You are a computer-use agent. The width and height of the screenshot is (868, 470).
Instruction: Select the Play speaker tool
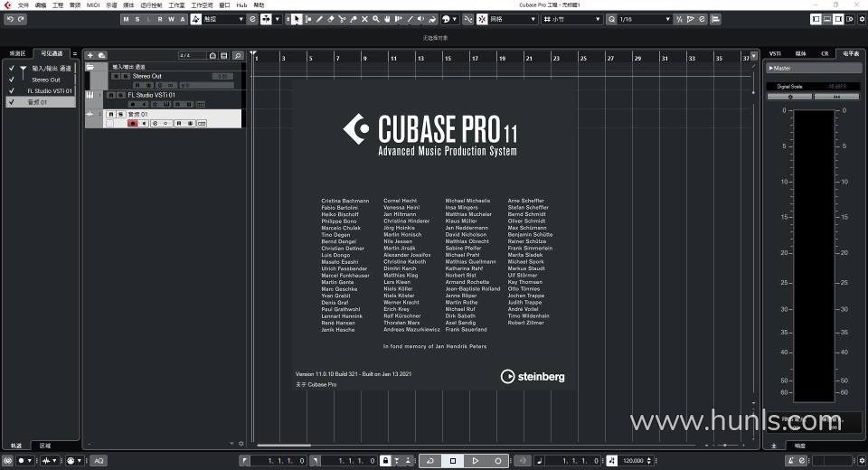tap(420, 19)
